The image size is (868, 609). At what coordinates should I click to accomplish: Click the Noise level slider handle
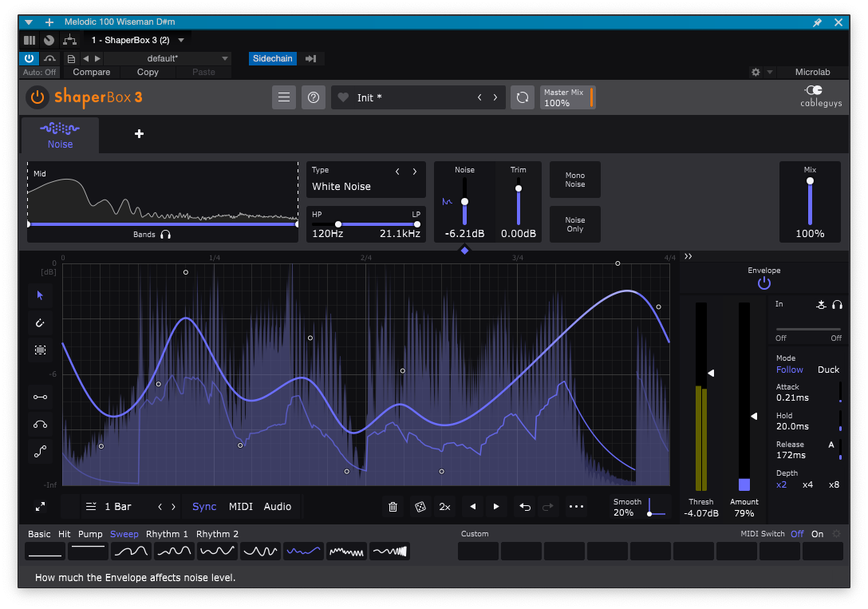coord(464,201)
